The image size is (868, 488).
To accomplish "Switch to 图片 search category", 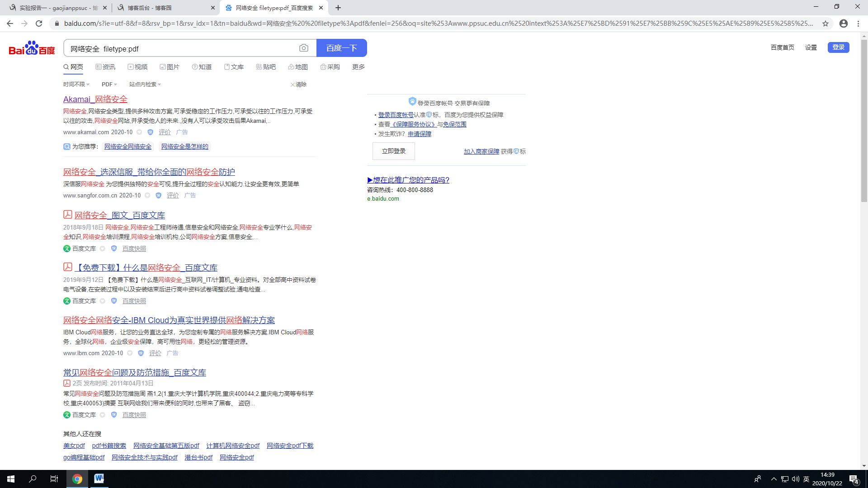I will pos(170,67).
